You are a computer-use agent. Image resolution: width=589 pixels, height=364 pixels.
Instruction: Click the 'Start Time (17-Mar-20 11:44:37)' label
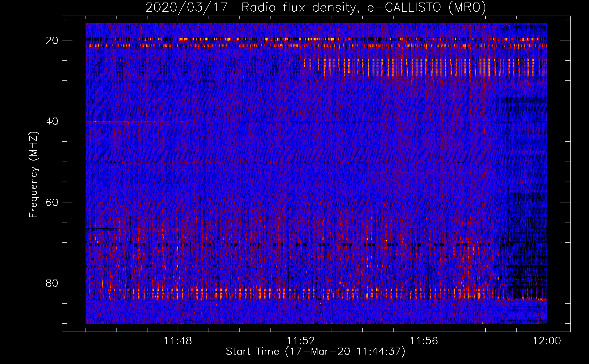point(316,352)
